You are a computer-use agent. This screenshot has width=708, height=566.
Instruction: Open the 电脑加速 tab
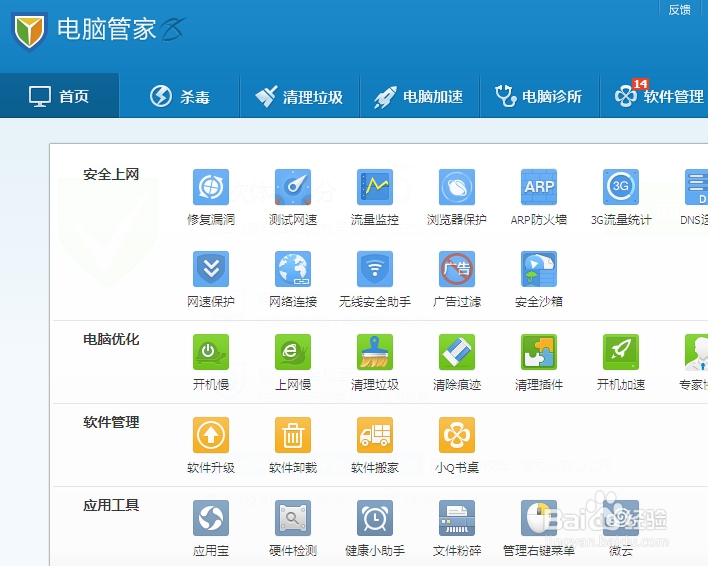419,96
